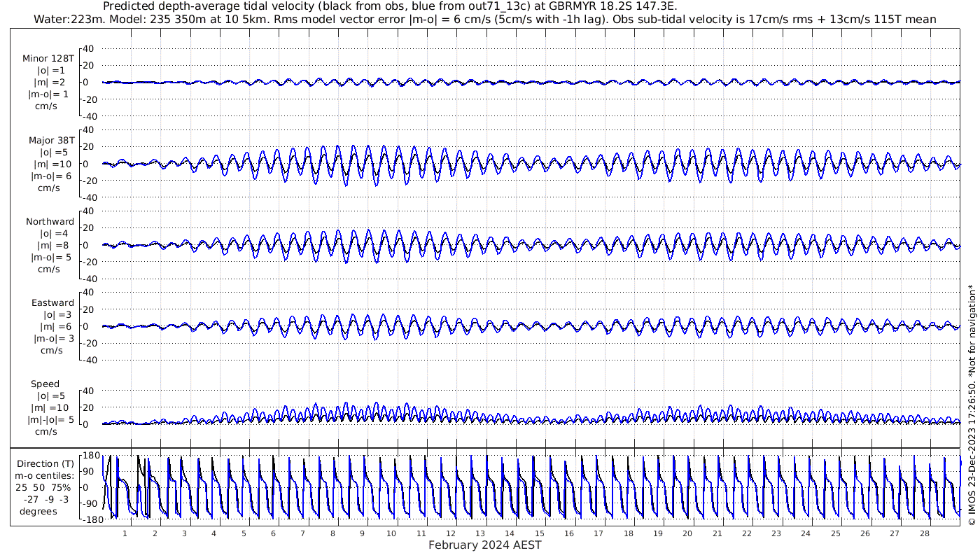Click the '|m| =2' value under Minor 128T

tap(49, 83)
